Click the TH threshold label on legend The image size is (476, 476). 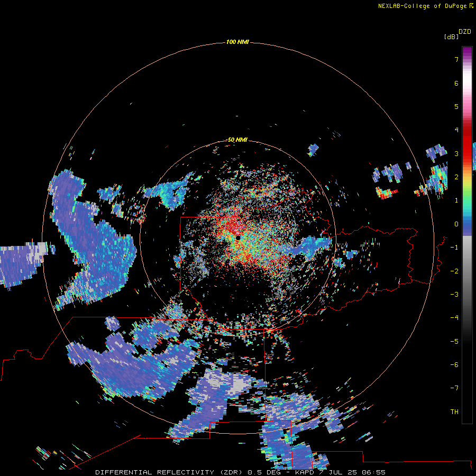coord(454,412)
